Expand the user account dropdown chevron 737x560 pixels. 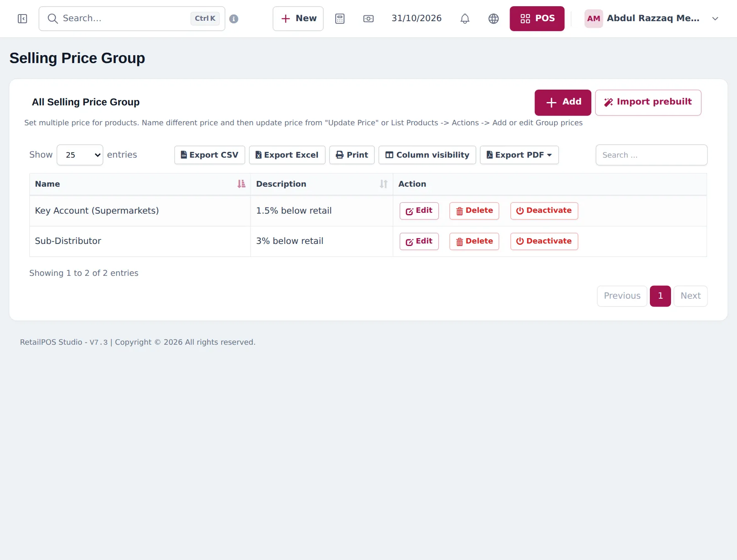pyautogui.click(x=715, y=19)
